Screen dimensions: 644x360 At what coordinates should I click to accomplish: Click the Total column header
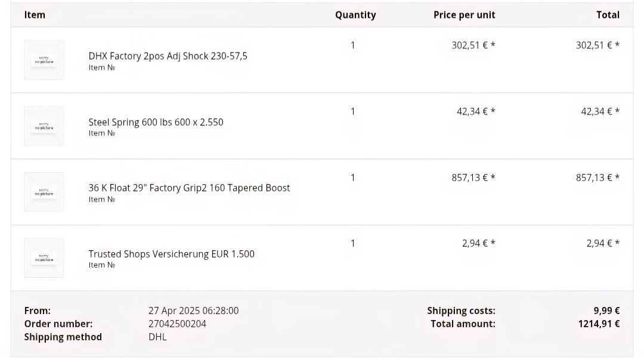pyautogui.click(x=608, y=15)
